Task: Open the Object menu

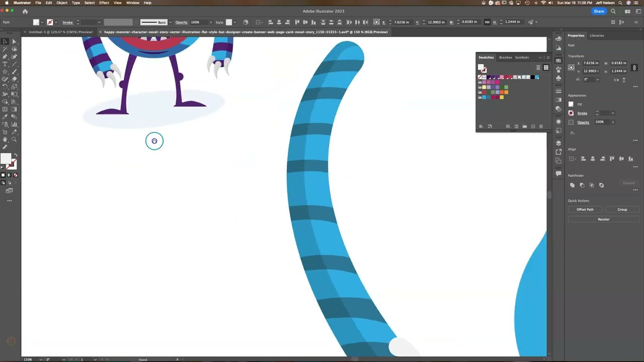Action: click(x=62, y=3)
